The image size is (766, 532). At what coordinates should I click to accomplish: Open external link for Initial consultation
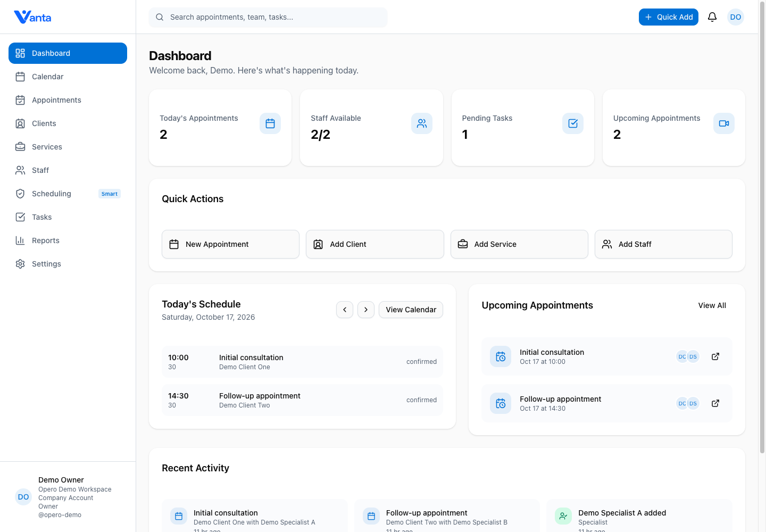(x=715, y=356)
